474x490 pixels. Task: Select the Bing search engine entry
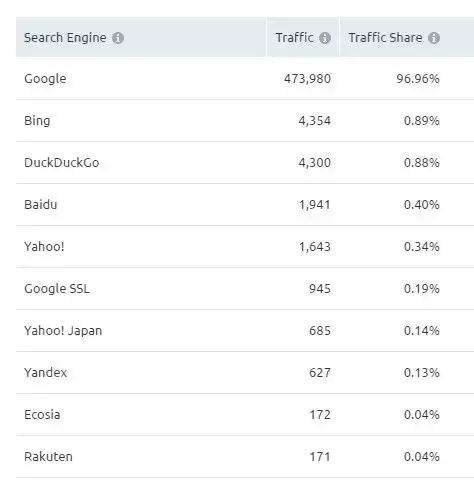[37, 121]
